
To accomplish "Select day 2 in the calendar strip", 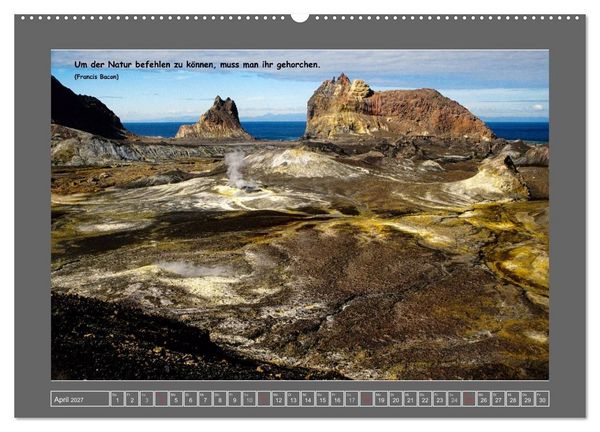I will click(132, 399).
